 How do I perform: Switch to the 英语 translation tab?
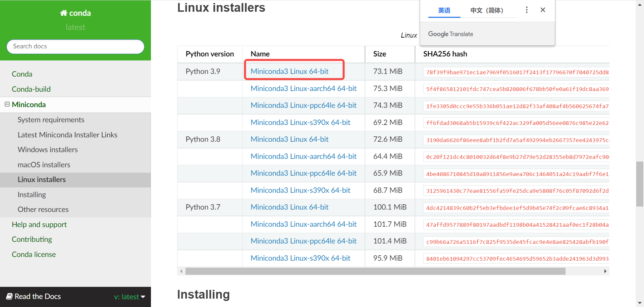[x=444, y=10]
